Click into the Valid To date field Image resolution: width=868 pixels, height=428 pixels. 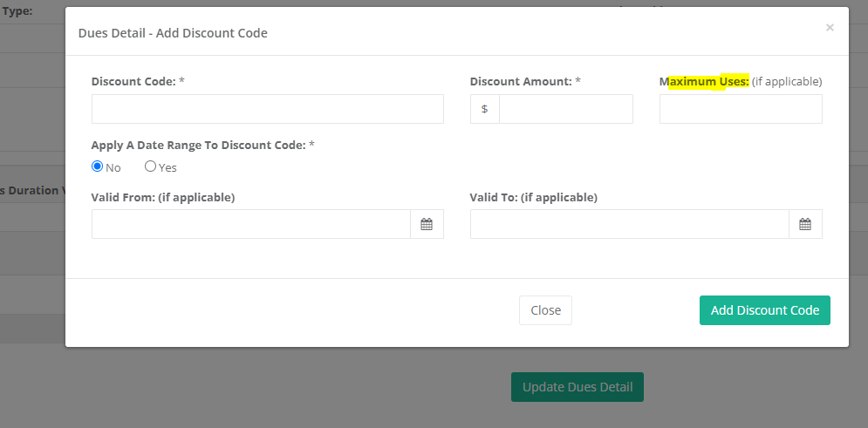629,224
